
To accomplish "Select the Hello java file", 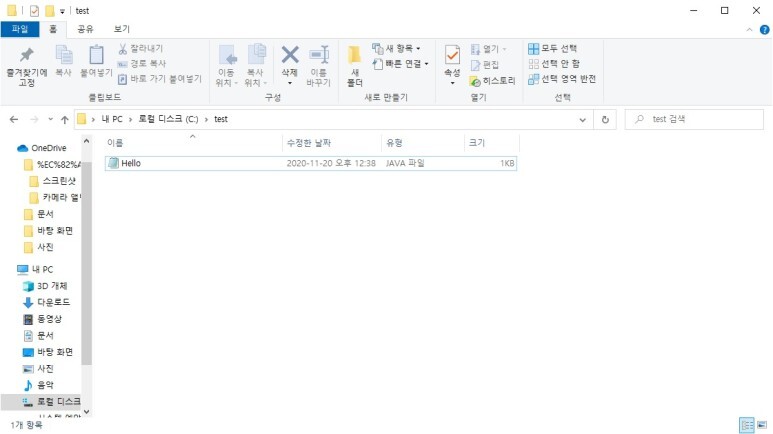I will coord(311,163).
